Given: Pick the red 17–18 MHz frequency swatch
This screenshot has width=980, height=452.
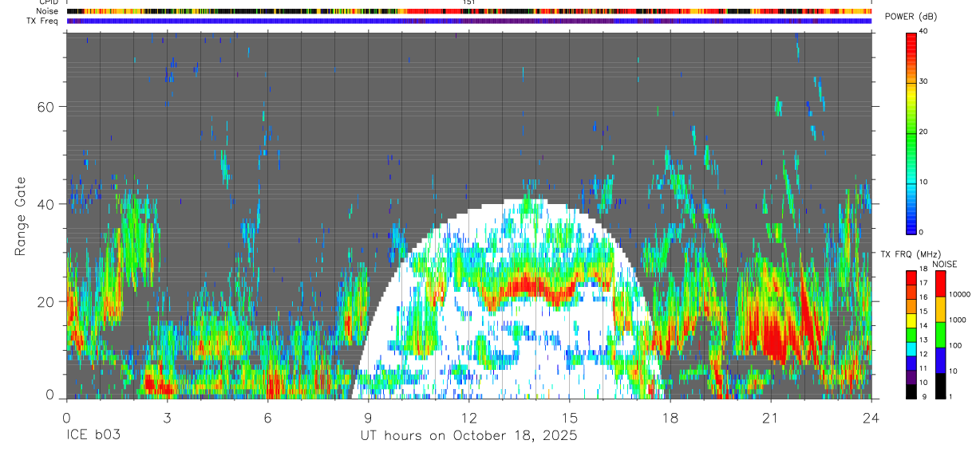Looking at the screenshot, I should pyautogui.click(x=911, y=278).
